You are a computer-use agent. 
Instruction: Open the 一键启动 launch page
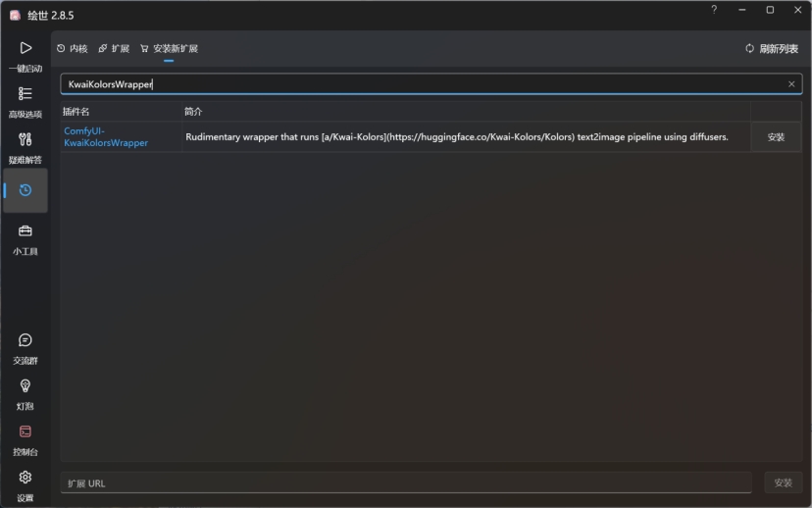pyautogui.click(x=25, y=57)
